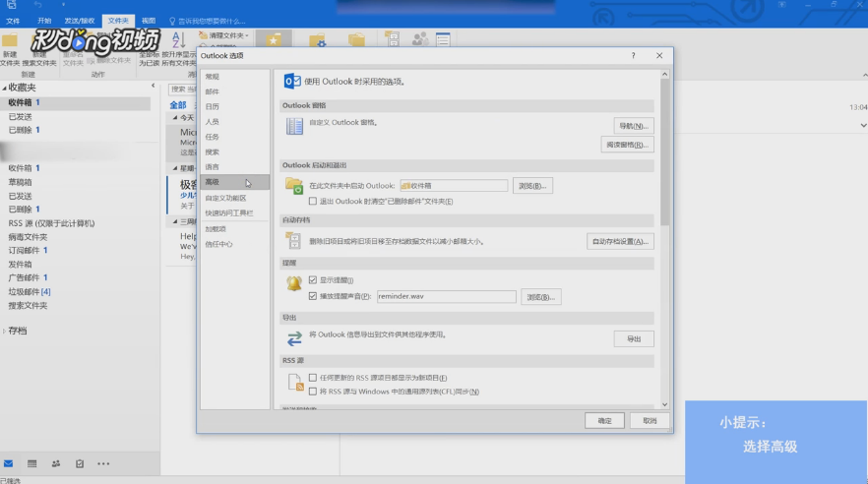Click the quick access save icon in title bar
The height and width of the screenshot is (484, 868).
point(11,5)
